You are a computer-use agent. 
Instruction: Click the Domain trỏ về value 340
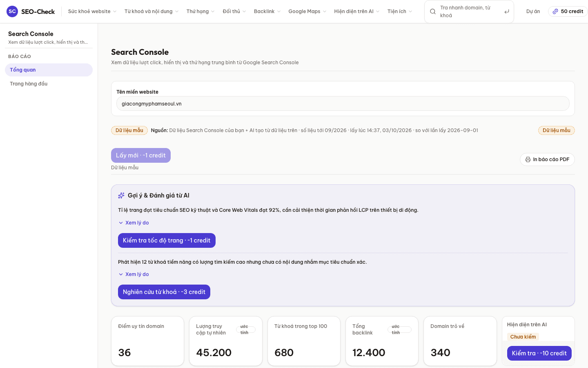pos(441,352)
